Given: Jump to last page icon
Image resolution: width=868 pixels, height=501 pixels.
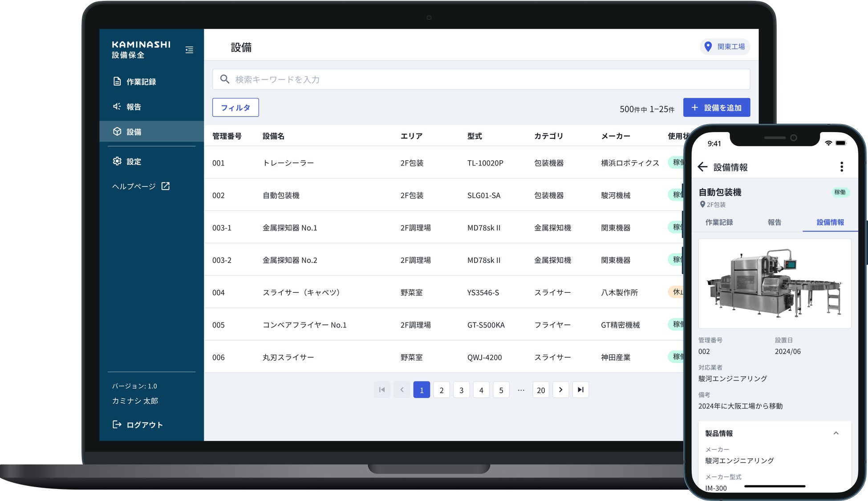Looking at the screenshot, I should click(x=580, y=390).
